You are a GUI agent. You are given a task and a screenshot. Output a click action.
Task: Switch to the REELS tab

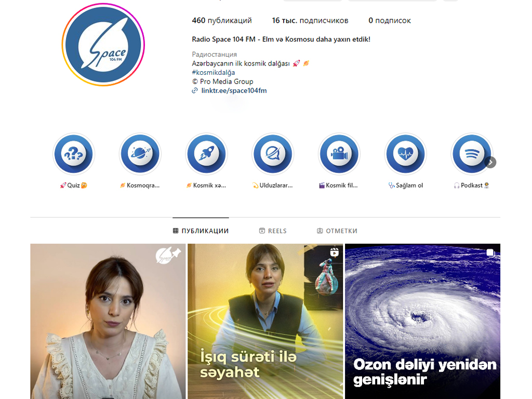(273, 231)
